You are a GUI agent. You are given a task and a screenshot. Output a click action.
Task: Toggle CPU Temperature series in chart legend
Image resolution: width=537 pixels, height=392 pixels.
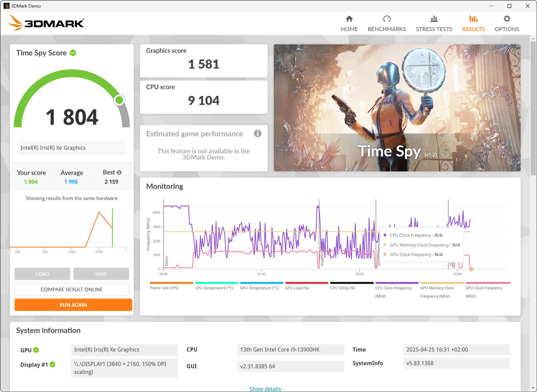click(x=214, y=288)
